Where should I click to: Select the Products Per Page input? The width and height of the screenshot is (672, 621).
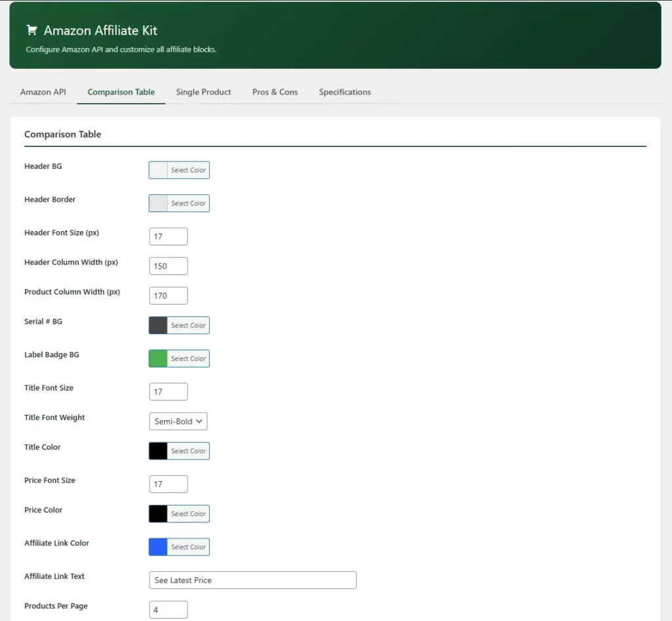coord(168,609)
